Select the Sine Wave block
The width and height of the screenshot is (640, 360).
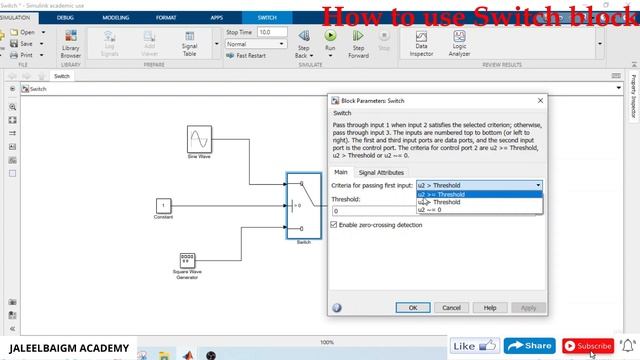(199, 139)
